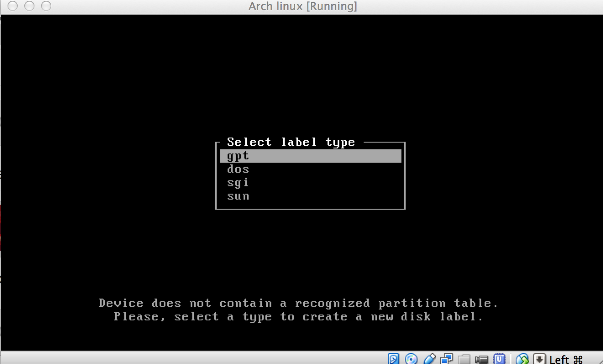The width and height of the screenshot is (603, 364).
Task: Click the Arch linux [Running] window title
Action: pos(303,6)
